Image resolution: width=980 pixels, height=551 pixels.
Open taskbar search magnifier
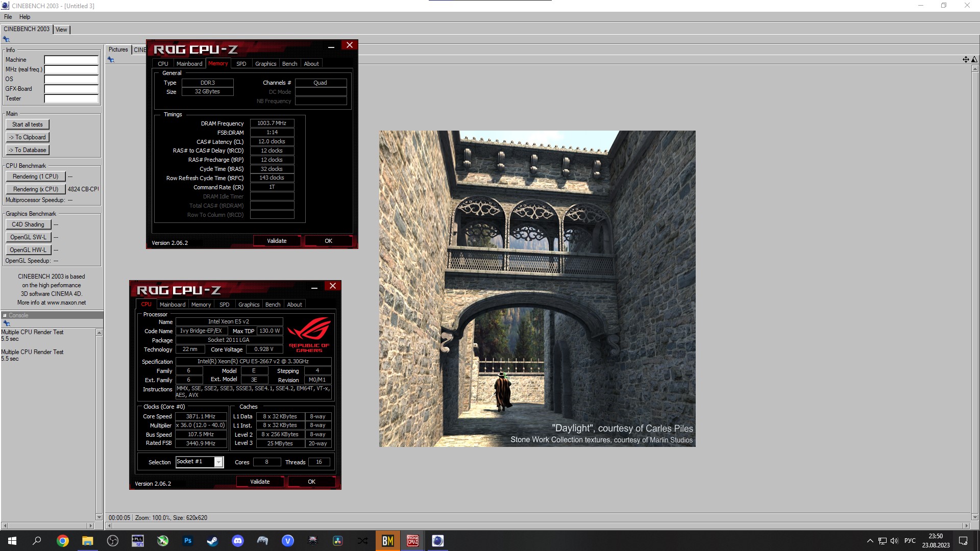(37, 541)
